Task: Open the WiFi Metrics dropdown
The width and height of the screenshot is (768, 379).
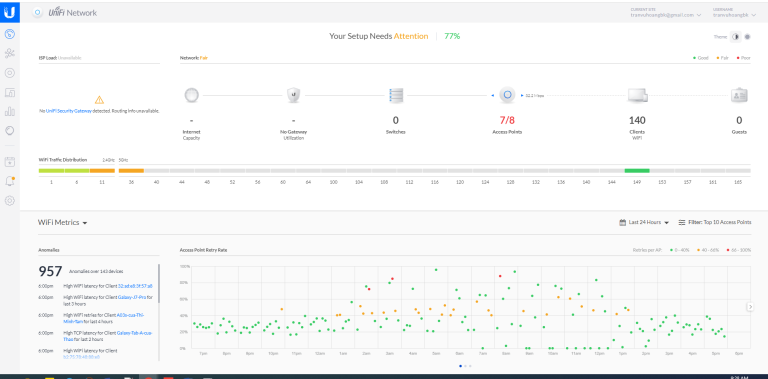Action: point(63,222)
